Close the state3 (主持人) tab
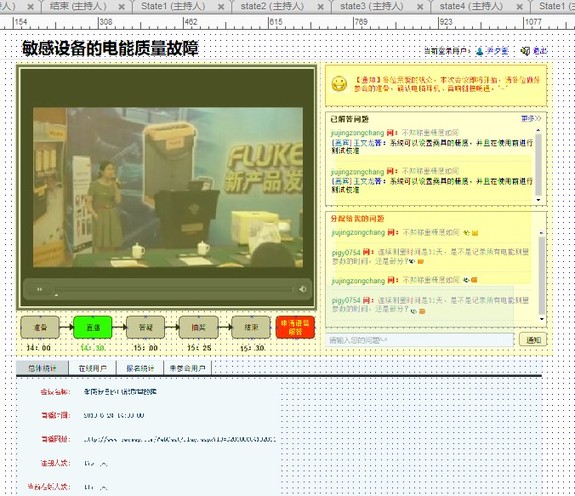This screenshot has width=575, height=496. click(420, 7)
